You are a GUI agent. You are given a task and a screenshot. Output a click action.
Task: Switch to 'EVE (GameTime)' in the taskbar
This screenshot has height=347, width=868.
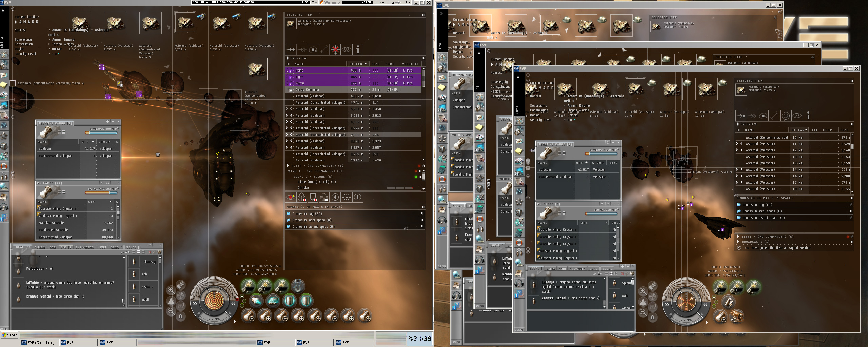39,343
